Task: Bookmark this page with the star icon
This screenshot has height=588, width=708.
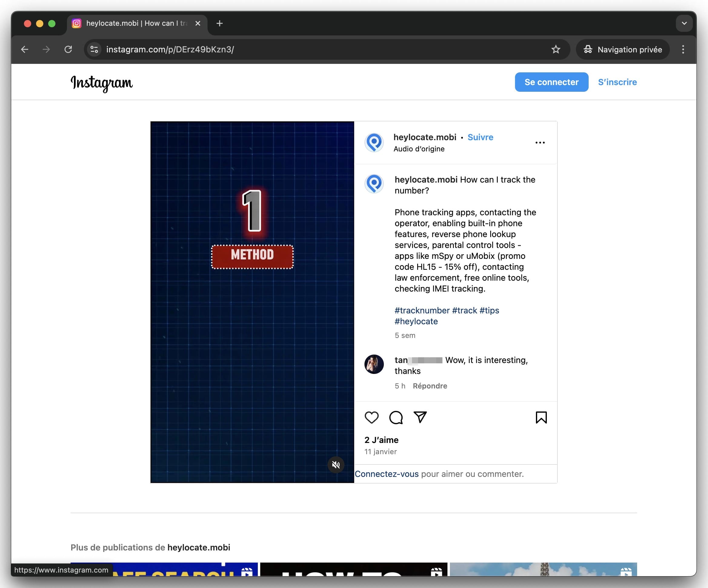Action: tap(556, 50)
